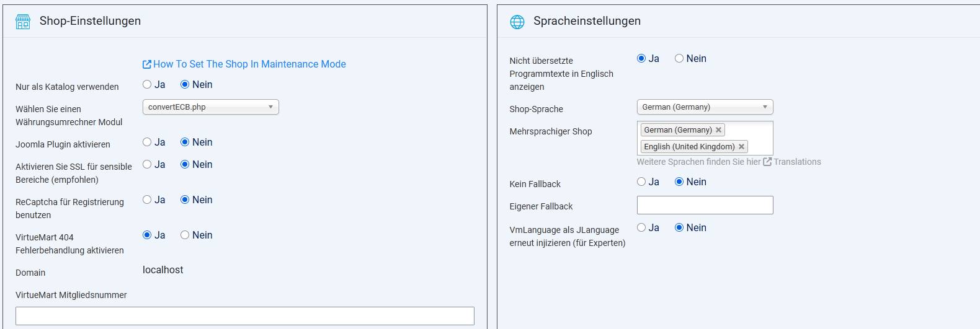980x329 pixels.
Task: Open the convertECB.php currency module dropdown
Action: (210, 107)
